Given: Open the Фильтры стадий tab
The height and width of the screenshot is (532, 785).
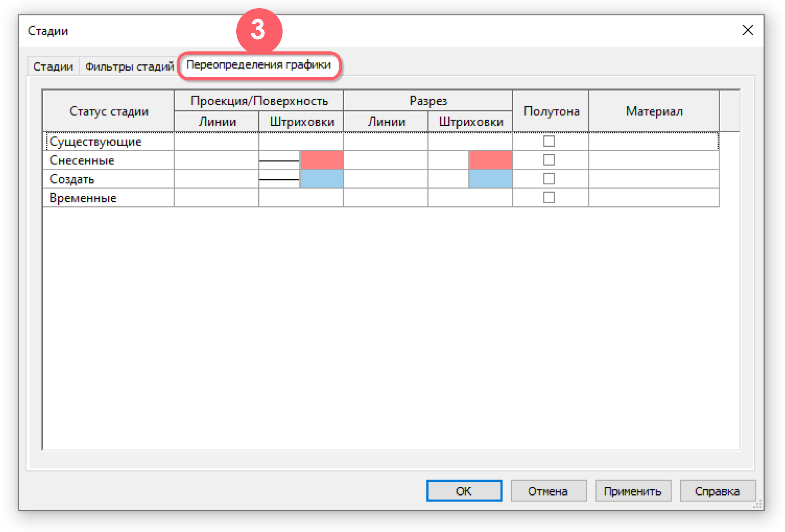Looking at the screenshot, I should coord(129,66).
